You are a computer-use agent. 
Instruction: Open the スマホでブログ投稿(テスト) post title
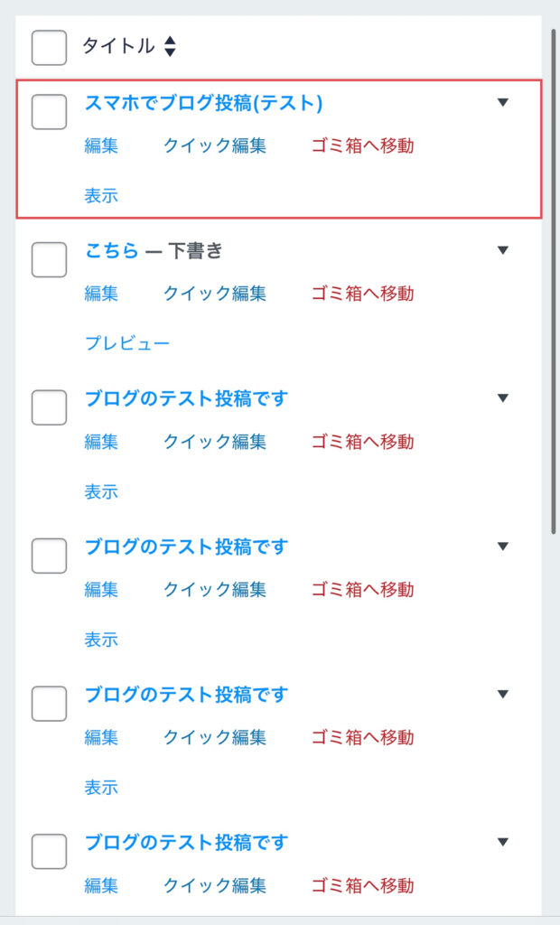(x=203, y=104)
